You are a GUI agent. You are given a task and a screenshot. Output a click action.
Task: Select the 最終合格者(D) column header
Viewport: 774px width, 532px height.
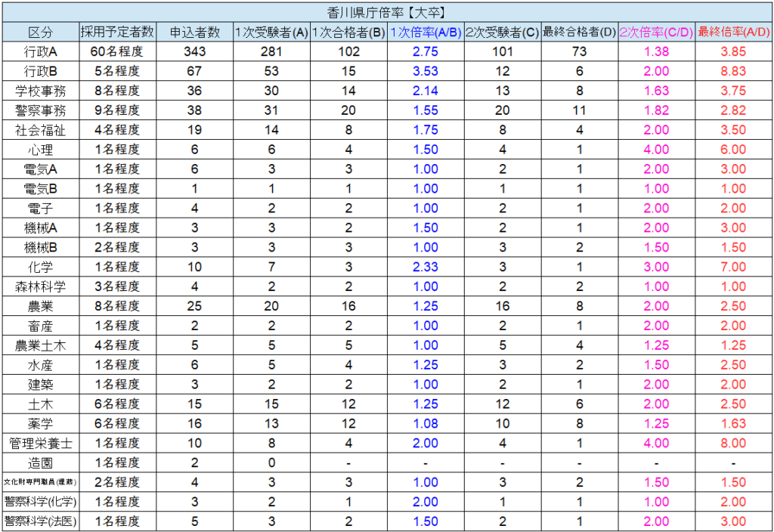[x=579, y=32]
